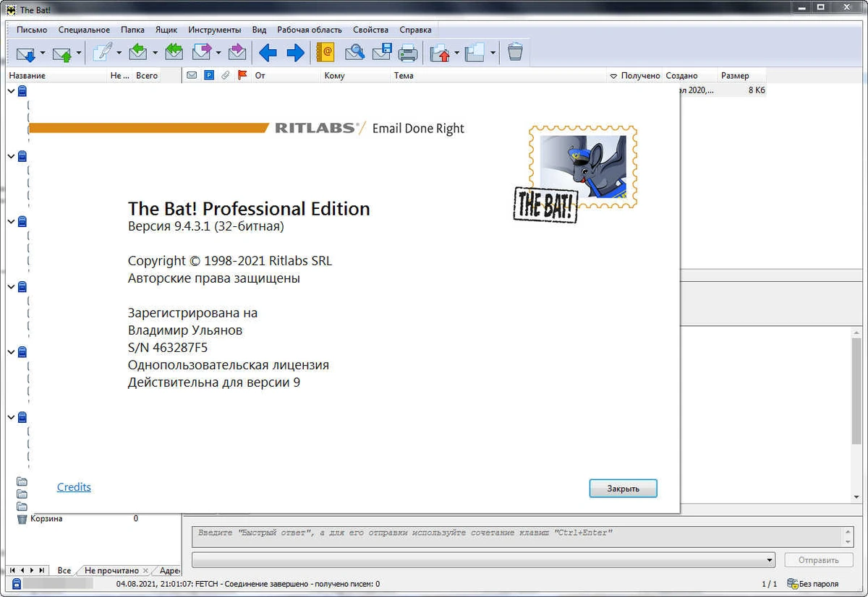
Task: Go to previous message with left blue arrow
Action: point(268,53)
